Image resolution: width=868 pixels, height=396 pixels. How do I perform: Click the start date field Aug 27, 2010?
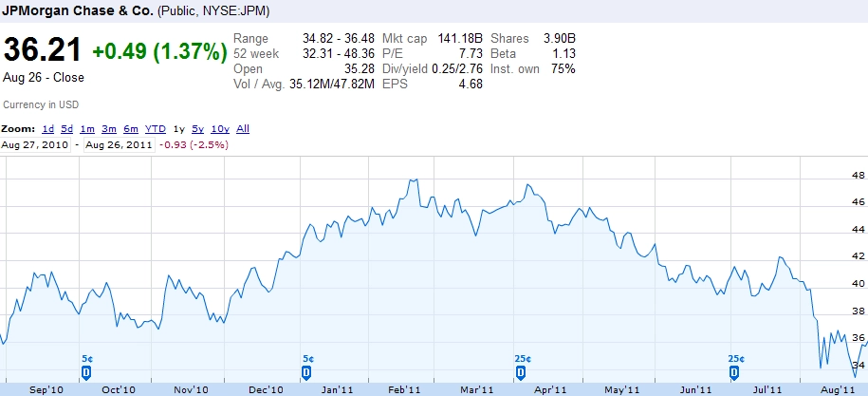tap(35, 145)
